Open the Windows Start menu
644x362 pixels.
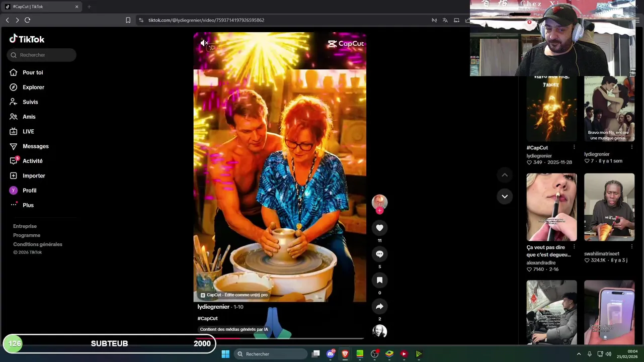click(225, 354)
